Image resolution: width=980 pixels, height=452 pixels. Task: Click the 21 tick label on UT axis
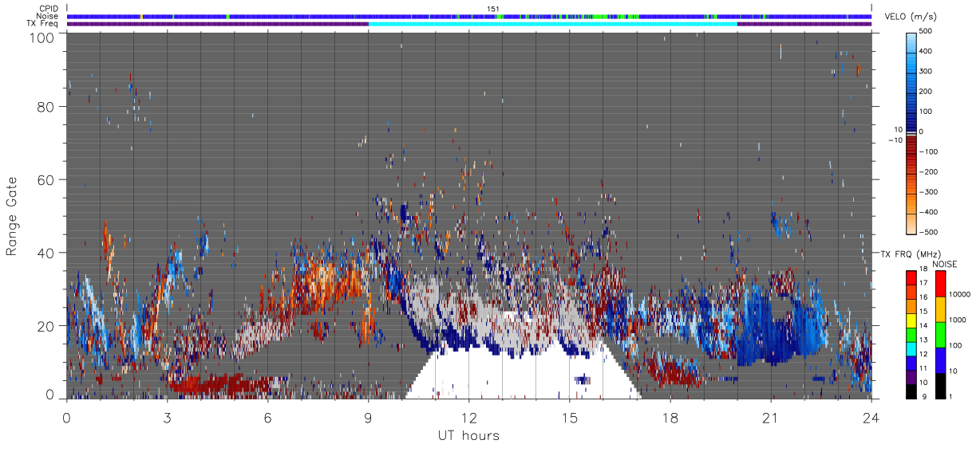point(770,418)
